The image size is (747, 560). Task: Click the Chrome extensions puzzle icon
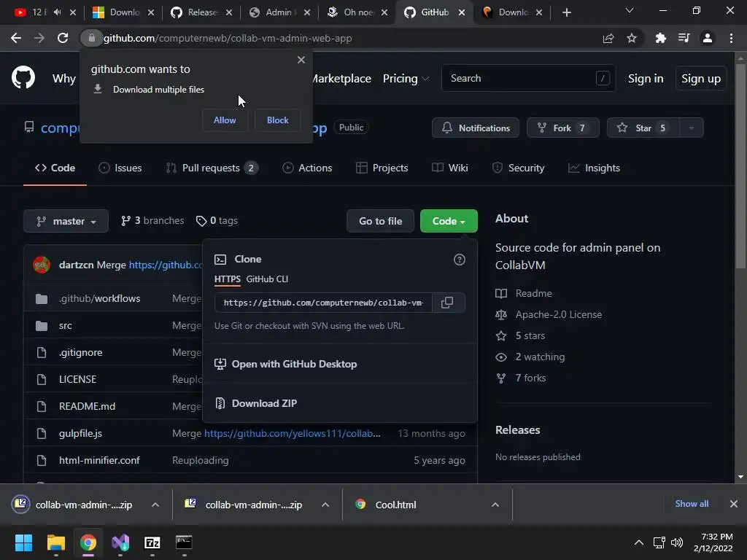660,38
